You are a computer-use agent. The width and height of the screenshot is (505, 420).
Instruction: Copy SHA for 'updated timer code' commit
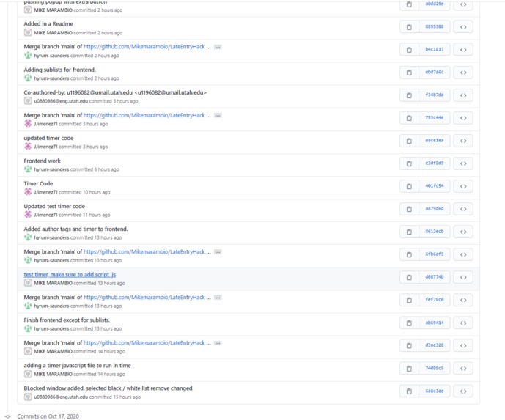click(x=409, y=141)
